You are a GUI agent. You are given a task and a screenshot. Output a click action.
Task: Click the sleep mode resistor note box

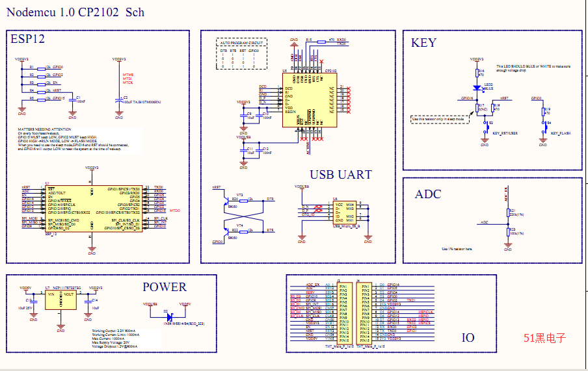click(x=440, y=120)
